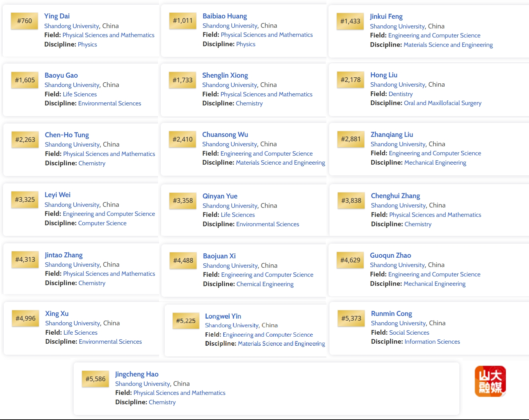Click the #760 gold rank badge
529x420 pixels.
pyautogui.click(x=24, y=21)
